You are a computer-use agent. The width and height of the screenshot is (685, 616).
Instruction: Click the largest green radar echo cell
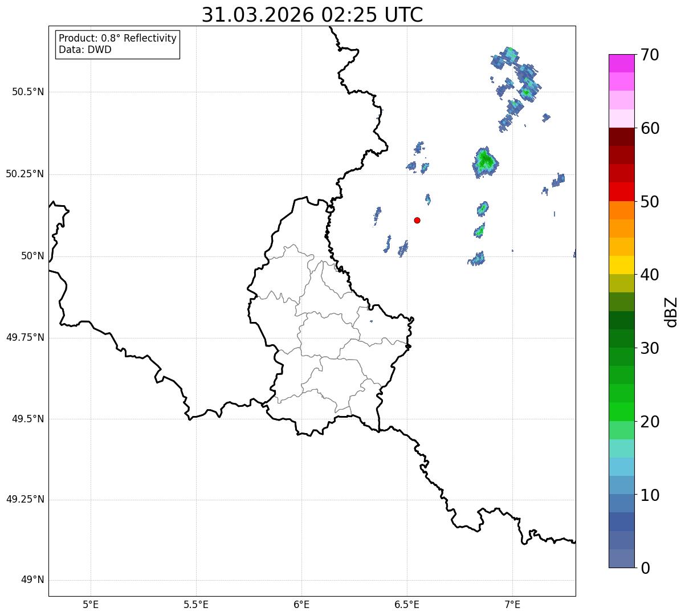485,162
